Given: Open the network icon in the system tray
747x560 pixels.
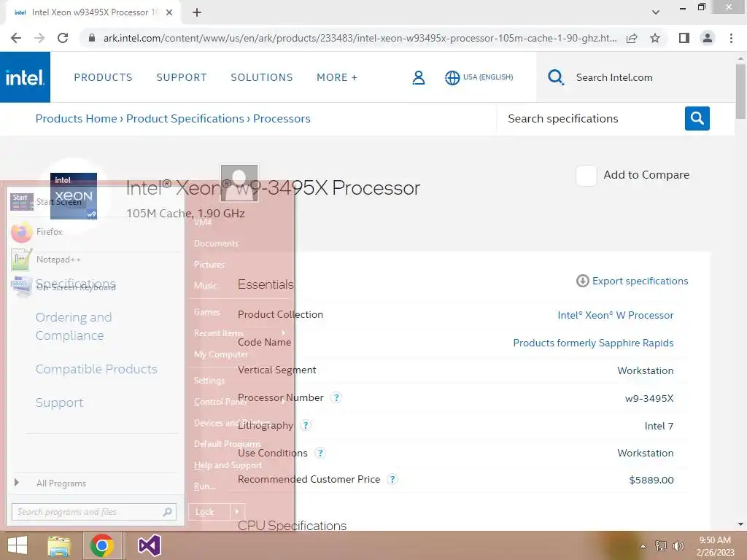Looking at the screenshot, I should [x=661, y=546].
